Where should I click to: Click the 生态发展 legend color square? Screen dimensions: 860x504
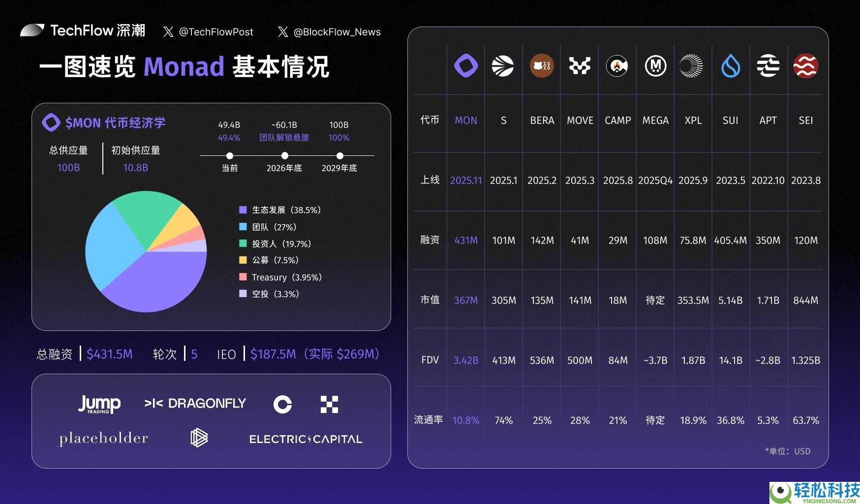[242, 210]
